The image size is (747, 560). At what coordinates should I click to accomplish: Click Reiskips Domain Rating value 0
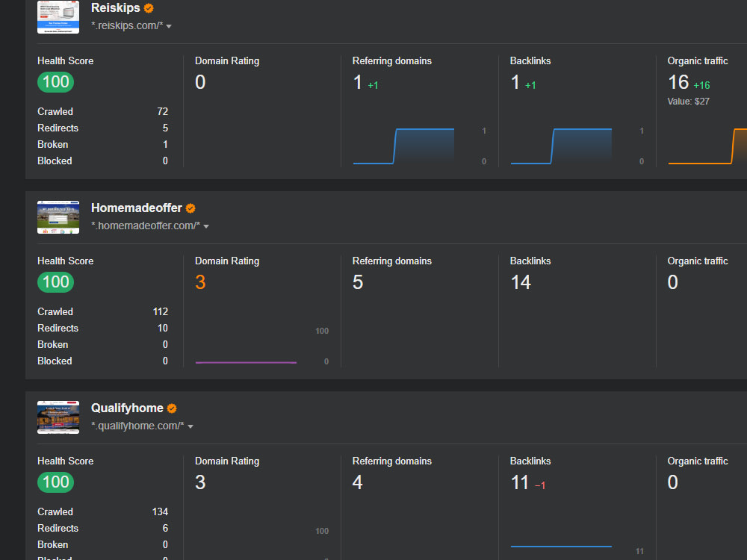(x=200, y=82)
